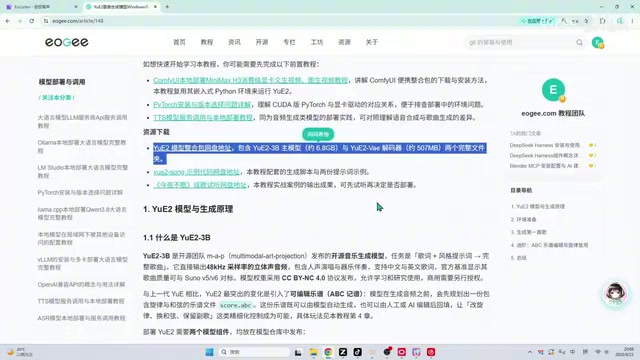This screenshot has width=640, height=360.
Task: Open the TTS模型服务调用与本地部署教程 article link
Action: 203,118
